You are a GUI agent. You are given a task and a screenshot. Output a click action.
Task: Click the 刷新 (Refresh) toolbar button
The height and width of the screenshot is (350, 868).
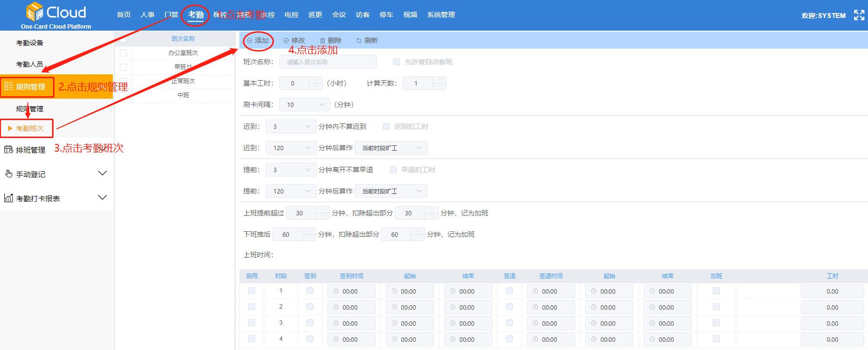(367, 41)
